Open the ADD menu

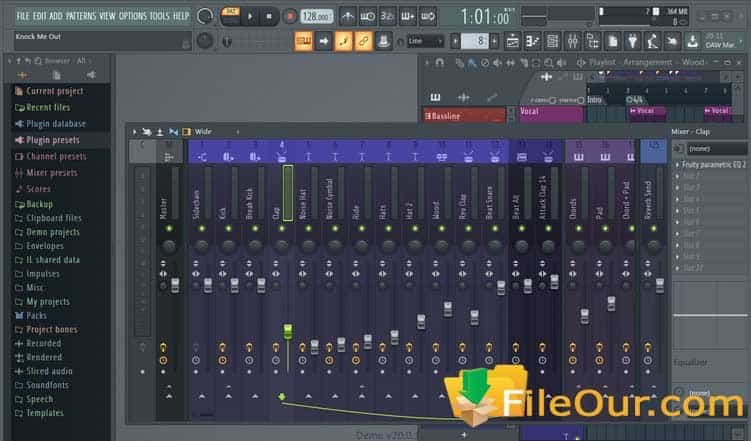pyautogui.click(x=56, y=16)
